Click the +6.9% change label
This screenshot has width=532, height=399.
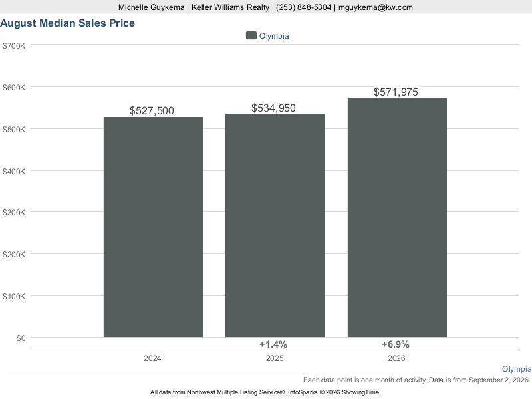(x=395, y=344)
